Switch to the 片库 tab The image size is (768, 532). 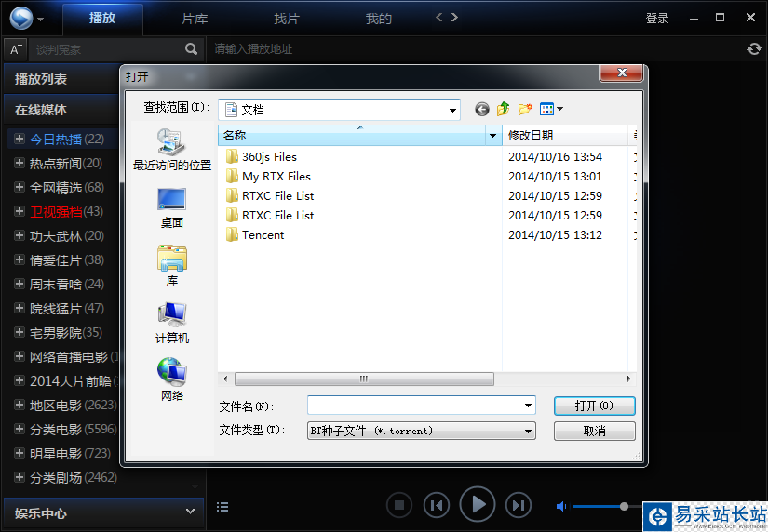pos(195,19)
